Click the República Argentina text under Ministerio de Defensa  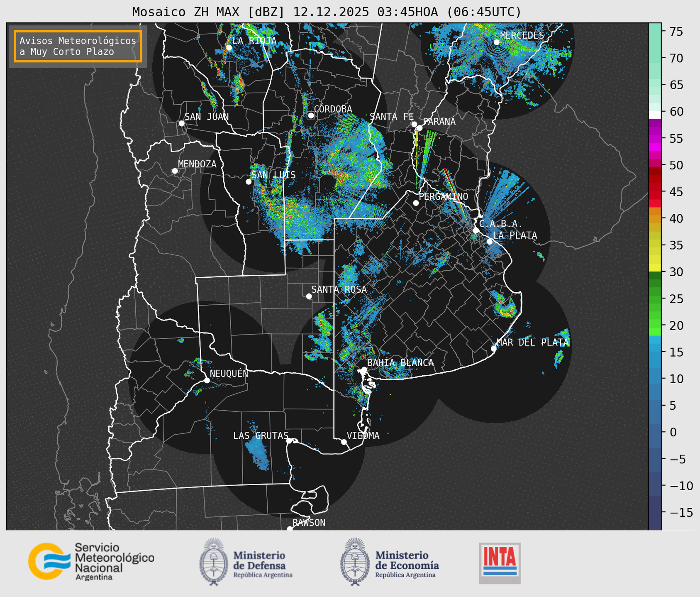[x=263, y=575]
